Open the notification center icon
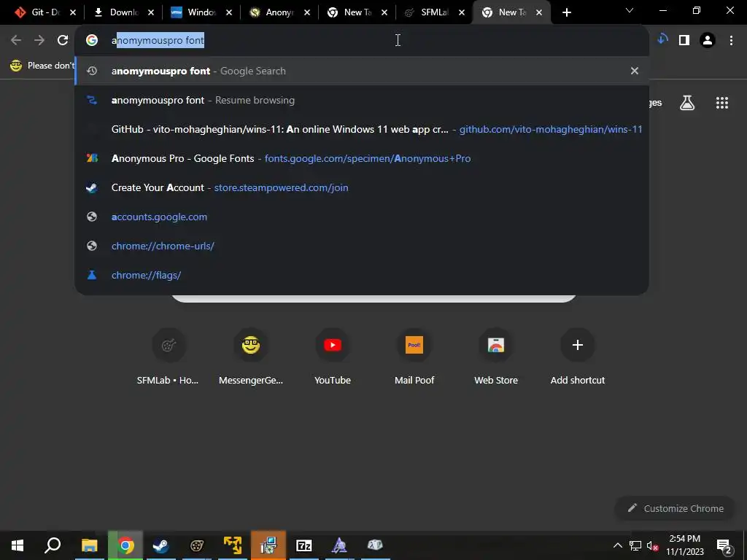 tap(724, 545)
